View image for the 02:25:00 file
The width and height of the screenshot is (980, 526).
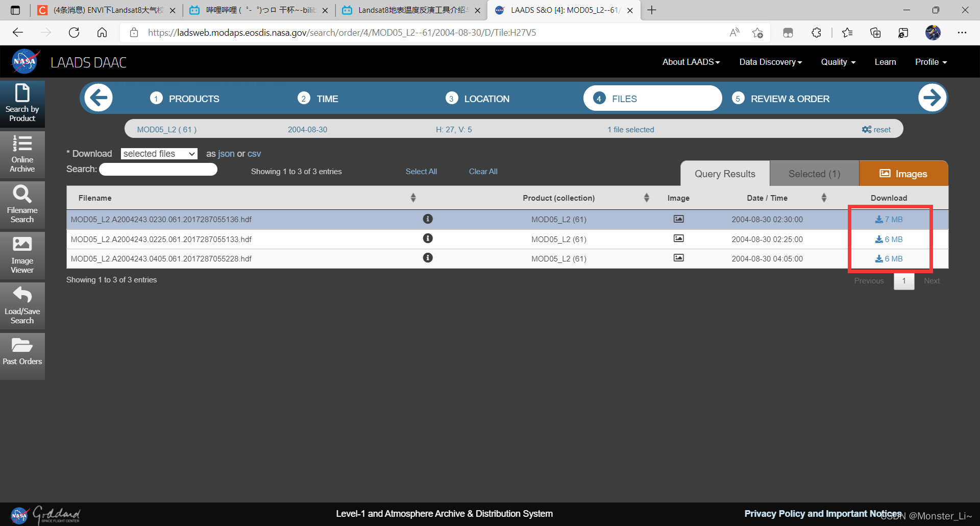coord(678,238)
